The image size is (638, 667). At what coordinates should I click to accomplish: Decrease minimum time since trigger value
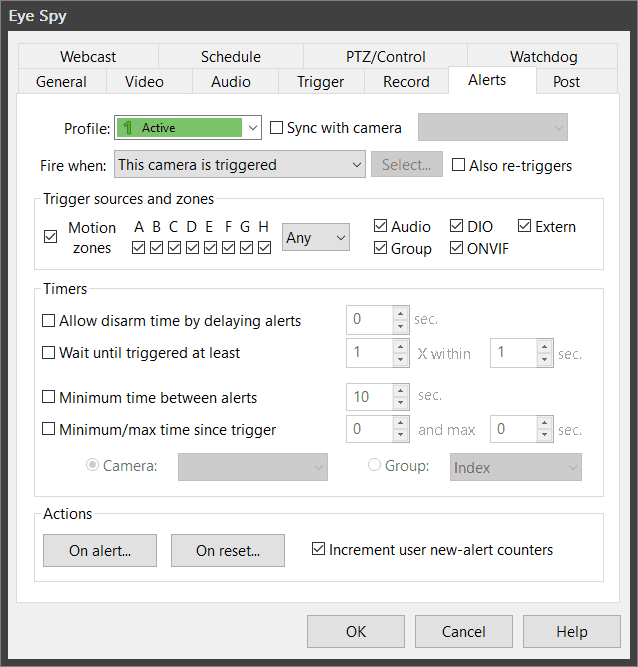click(401, 435)
